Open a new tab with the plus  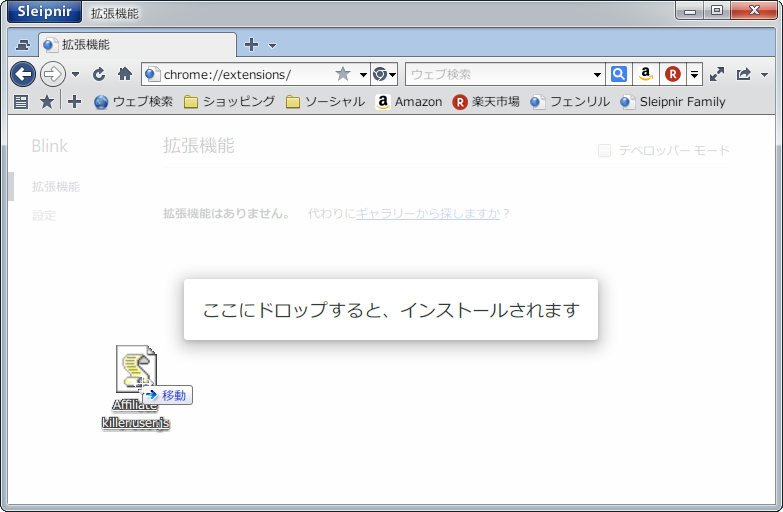click(251, 44)
